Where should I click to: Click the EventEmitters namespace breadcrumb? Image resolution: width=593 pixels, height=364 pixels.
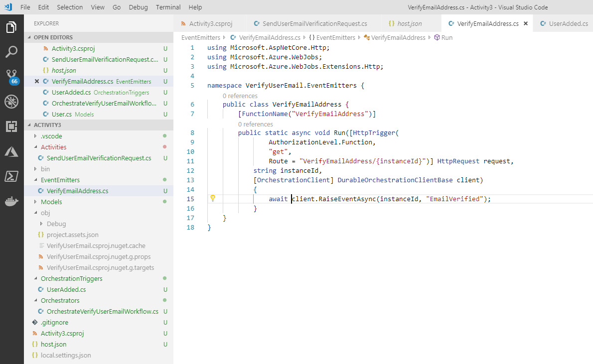[x=332, y=37]
